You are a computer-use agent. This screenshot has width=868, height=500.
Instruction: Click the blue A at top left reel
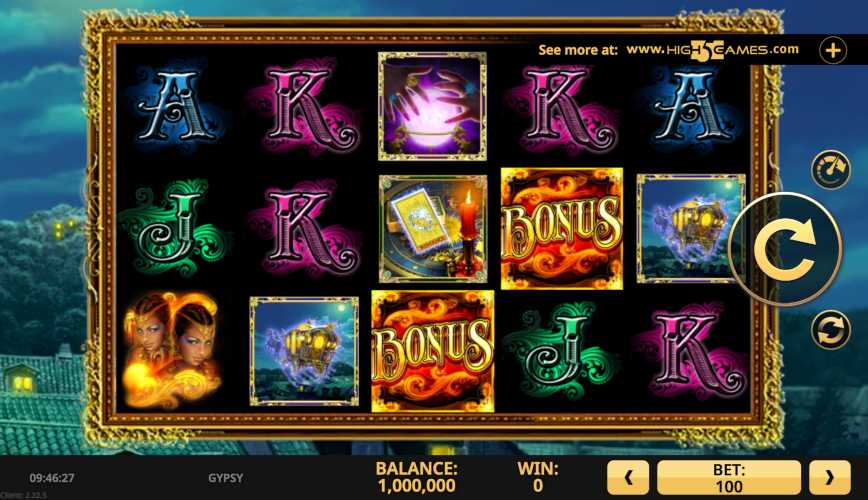click(176, 105)
